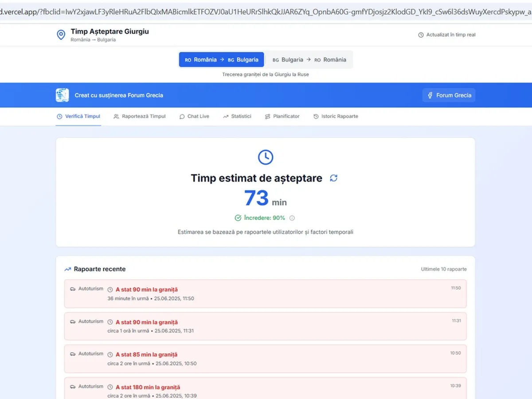Image resolution: width=532 pixels, height=399 pixels.
Task: Click the location pin icon in header
Action: (61, 35)
